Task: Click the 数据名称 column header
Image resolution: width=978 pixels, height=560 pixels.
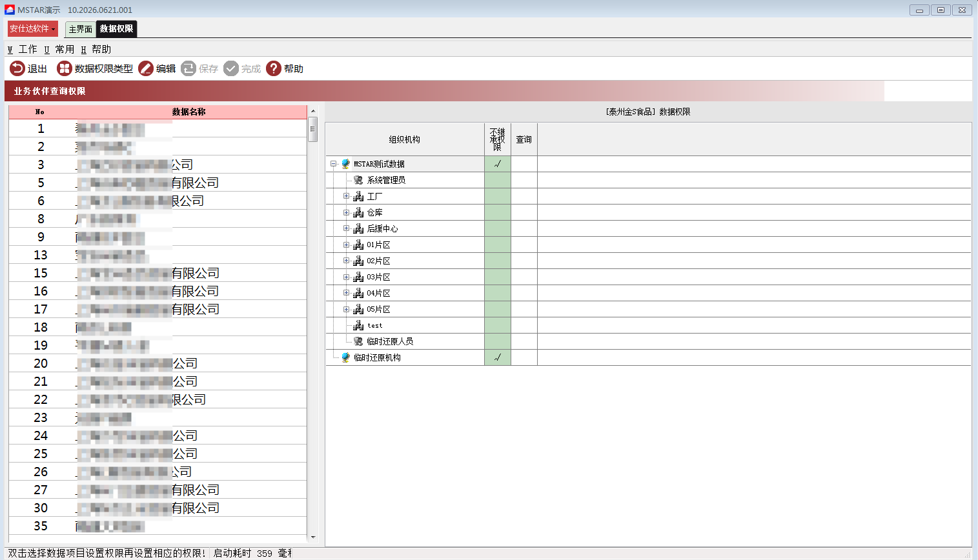Action: tap(188, 112)
